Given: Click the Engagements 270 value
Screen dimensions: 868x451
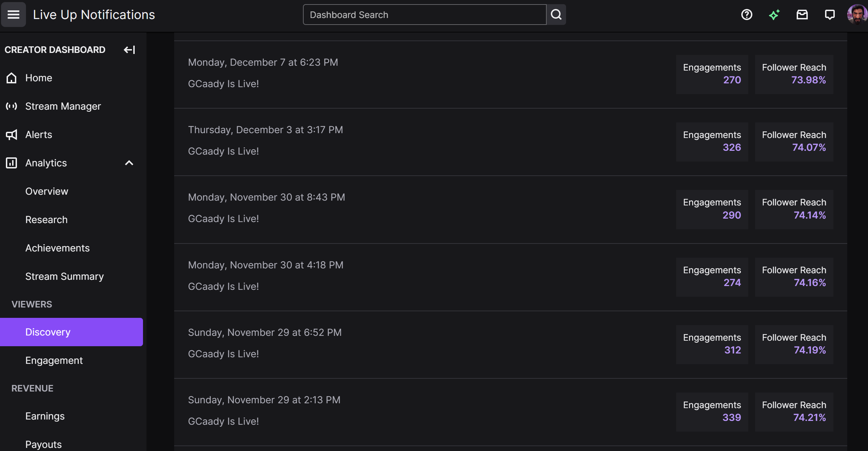Looking at the screenshot, I should (x=732, y=80).
